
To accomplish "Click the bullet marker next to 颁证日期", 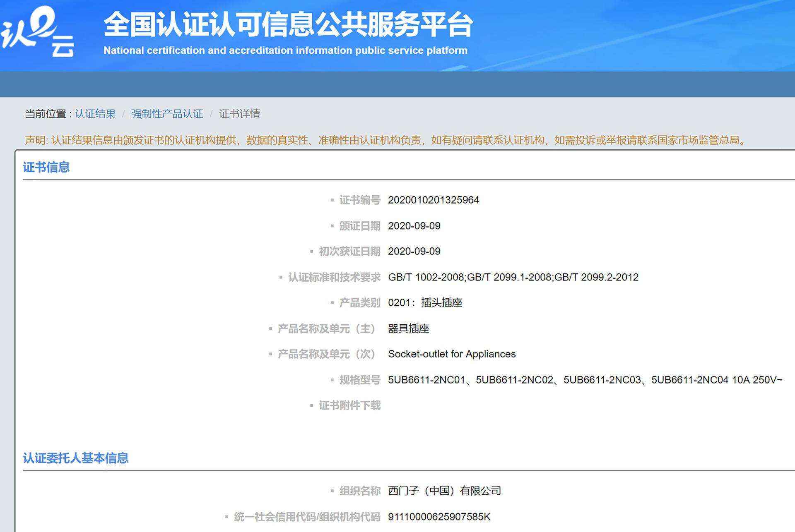I will [331, 226].
